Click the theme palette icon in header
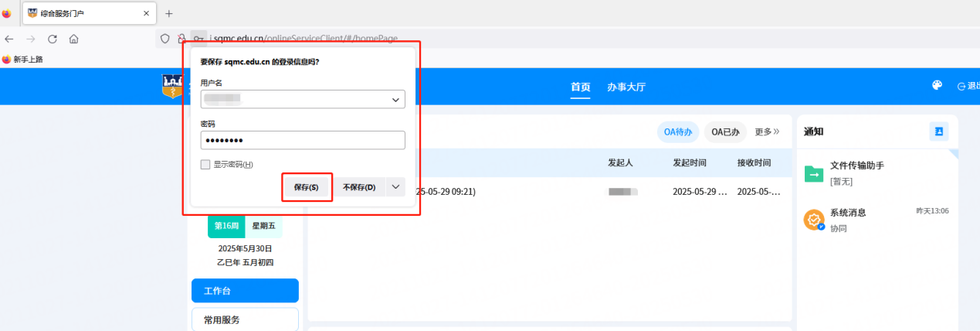Screen dimensions: 980x331 coord(937,87)
